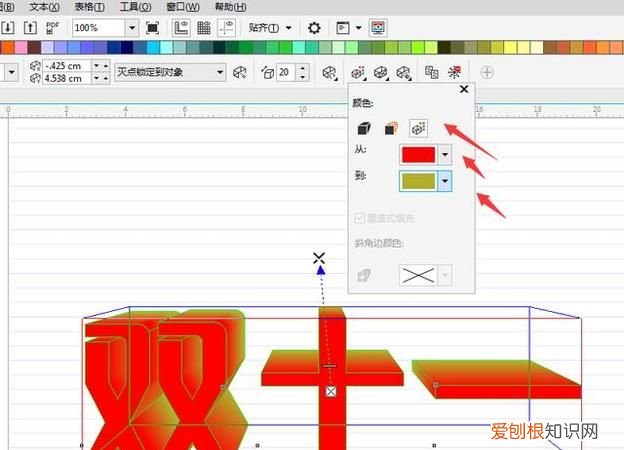Click the extrusion depth field showing 20
Image resolution: width=624 pixels, height=450 pixels.
coord(286,72)
